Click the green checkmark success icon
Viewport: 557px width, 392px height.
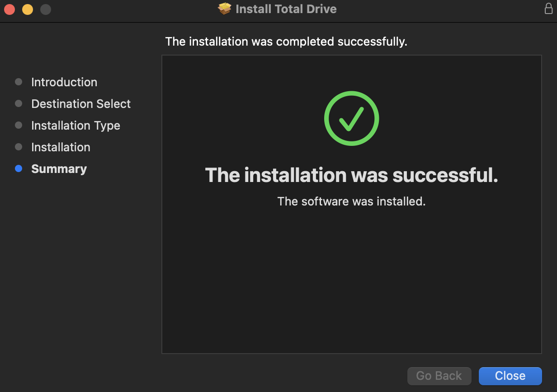(351, 118)
